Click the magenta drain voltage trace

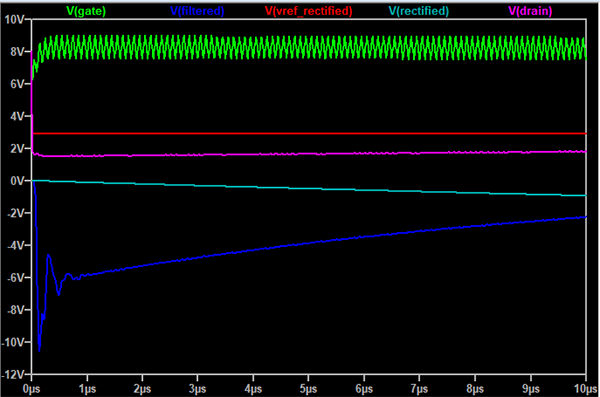pyautogui.click(x=308, y=154)
